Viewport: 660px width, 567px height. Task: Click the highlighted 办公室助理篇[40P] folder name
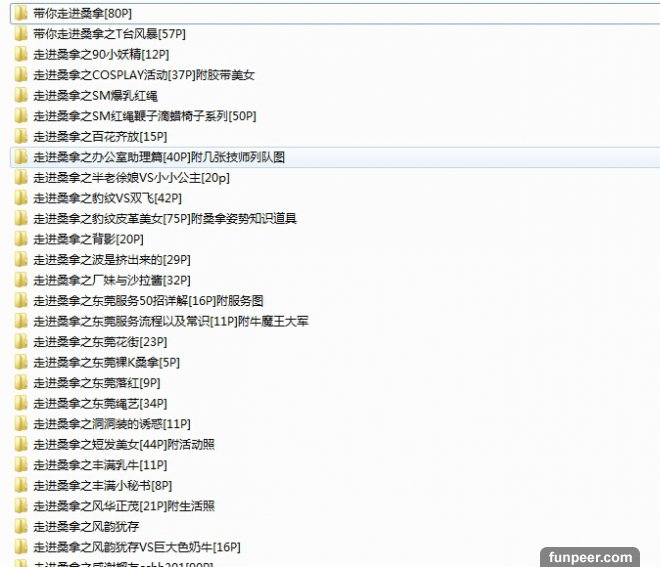tap(159, 157)
